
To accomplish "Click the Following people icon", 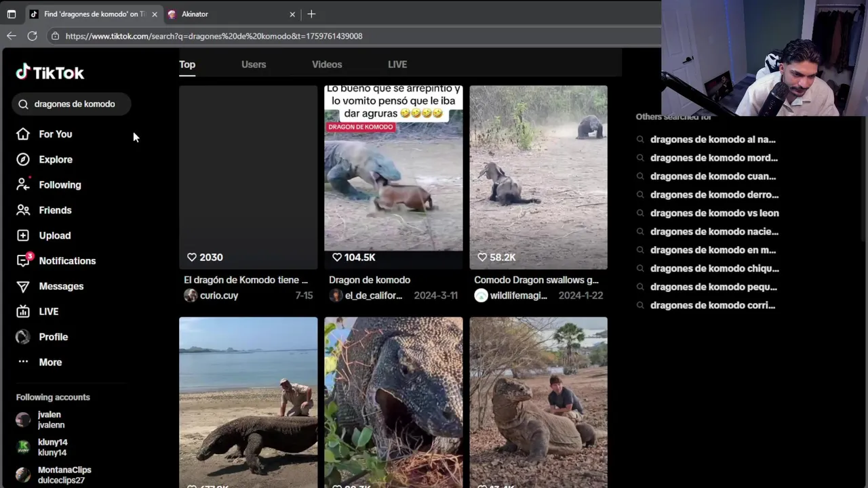I will [23, 184].
